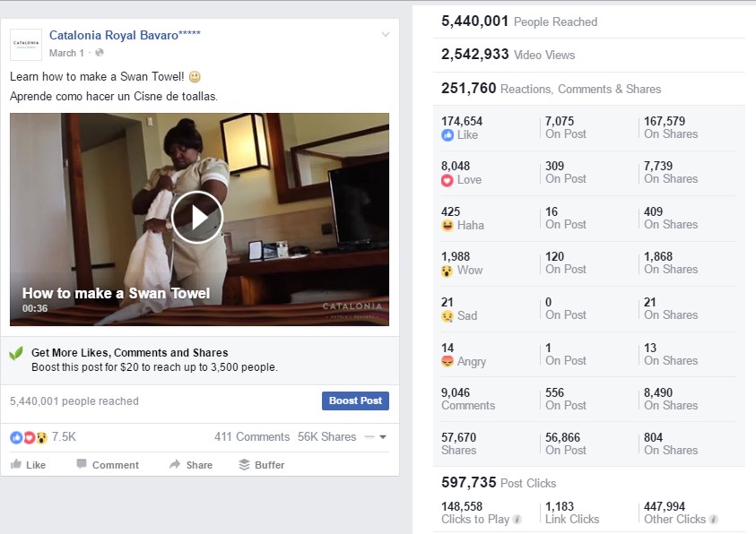This screenshot has height=534, width=756.
Task: Play the Swan Towel video
Action: (197, 217)
